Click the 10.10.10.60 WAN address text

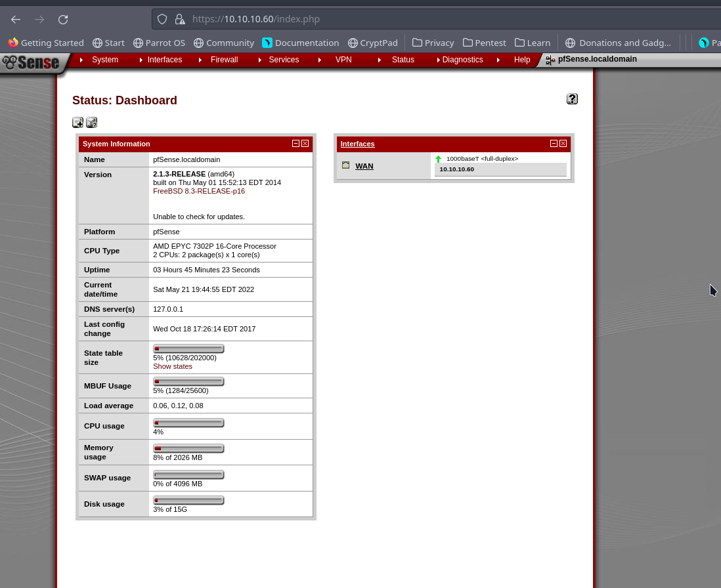point(456,169)
